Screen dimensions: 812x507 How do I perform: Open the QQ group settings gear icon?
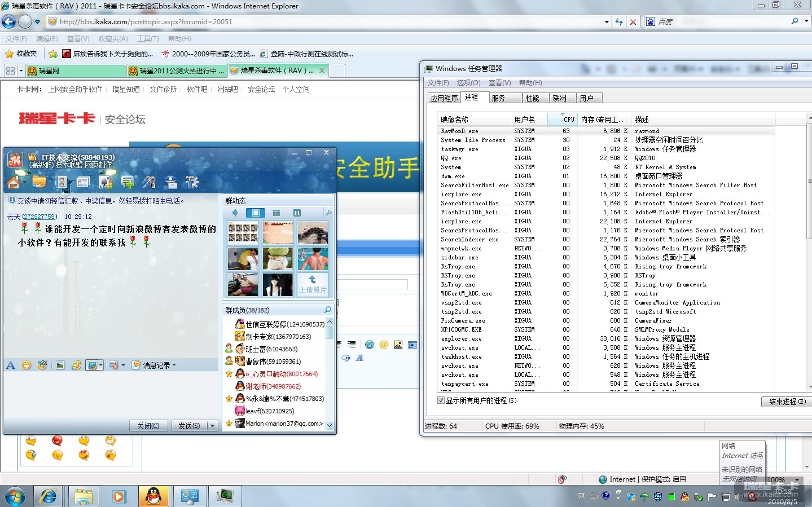(x=192, y=182)
